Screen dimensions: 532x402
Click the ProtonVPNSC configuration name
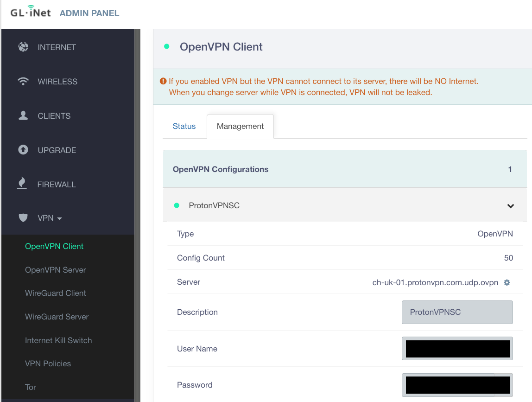[214, 205]
